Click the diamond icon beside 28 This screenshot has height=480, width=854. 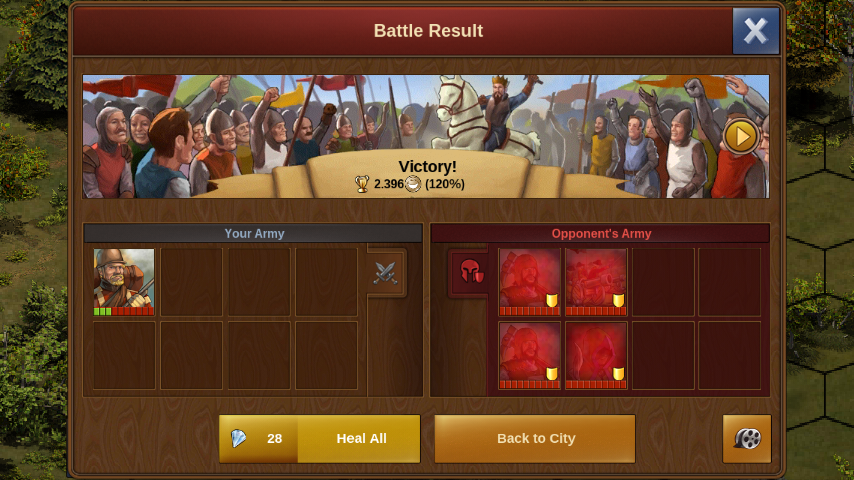point(239,438)
